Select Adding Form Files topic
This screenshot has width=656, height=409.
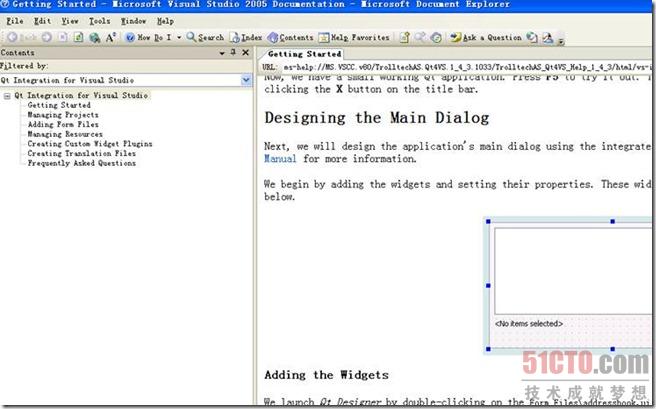pyautogui.click(x=63, y=124)
